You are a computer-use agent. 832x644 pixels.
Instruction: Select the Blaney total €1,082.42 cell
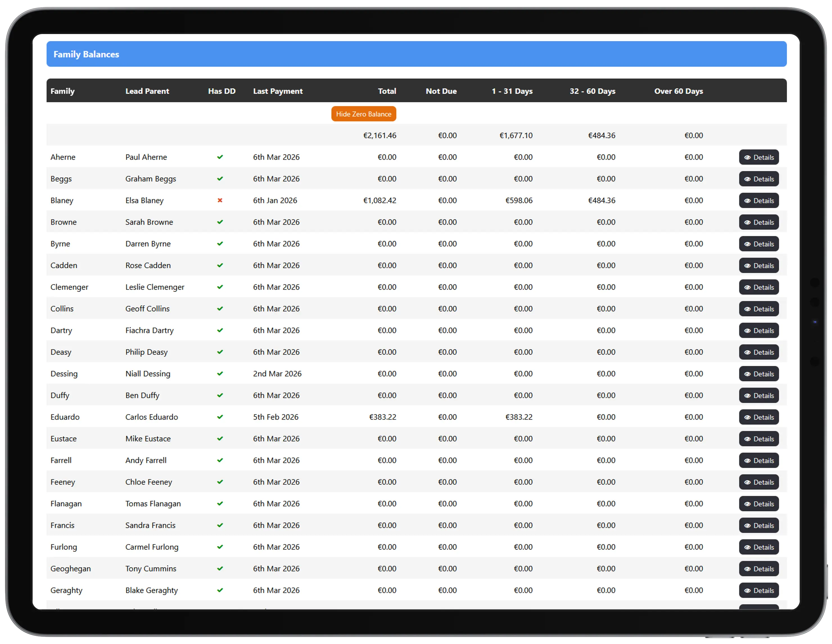[379, 201]
